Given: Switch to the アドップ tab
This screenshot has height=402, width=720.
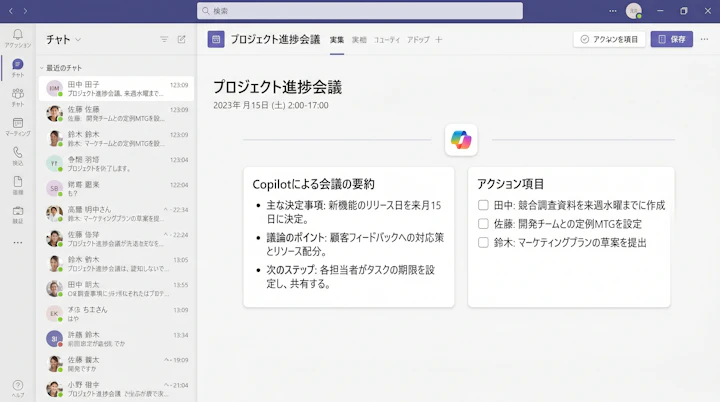Looking at the screenshot, I should [418, 40].
